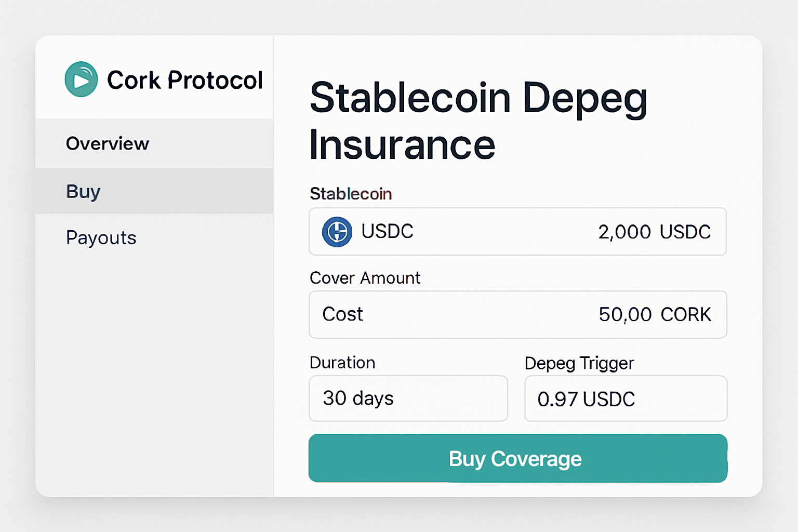Viewport: 798px width, 532px height.
Task: Click the Stablecoin Depeg Insurance title
Action: [478, 121]
